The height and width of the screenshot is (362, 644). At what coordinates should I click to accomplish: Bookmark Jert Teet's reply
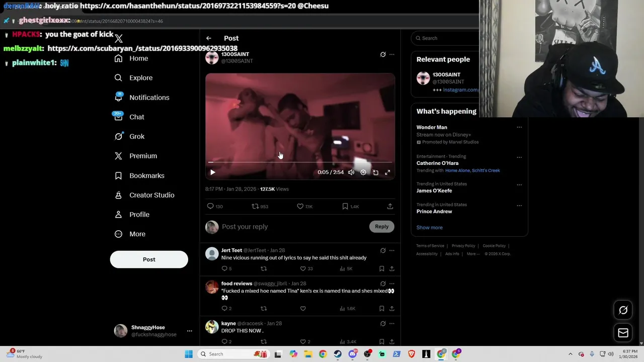click(x=382, y=269)
